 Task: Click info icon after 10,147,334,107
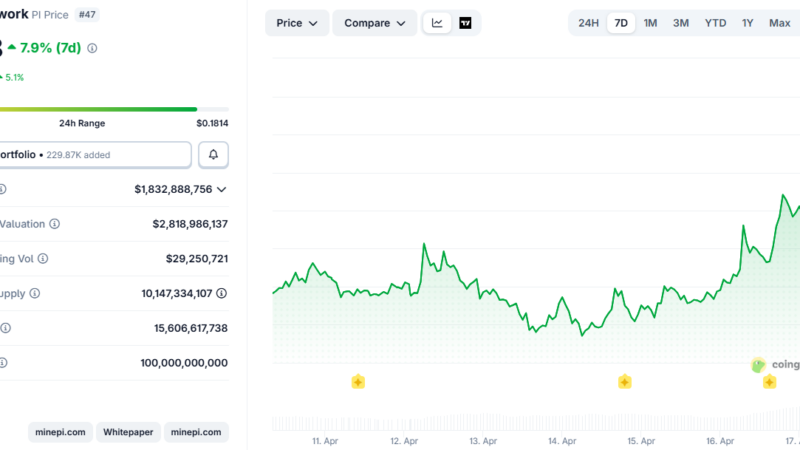click(221, 293)
